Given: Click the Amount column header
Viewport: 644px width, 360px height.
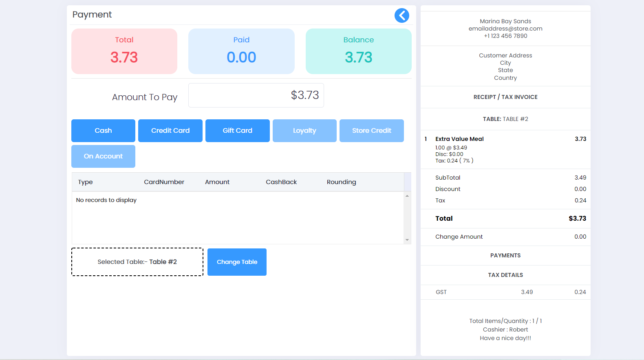Looking at the screenshot, I should 217,182.
